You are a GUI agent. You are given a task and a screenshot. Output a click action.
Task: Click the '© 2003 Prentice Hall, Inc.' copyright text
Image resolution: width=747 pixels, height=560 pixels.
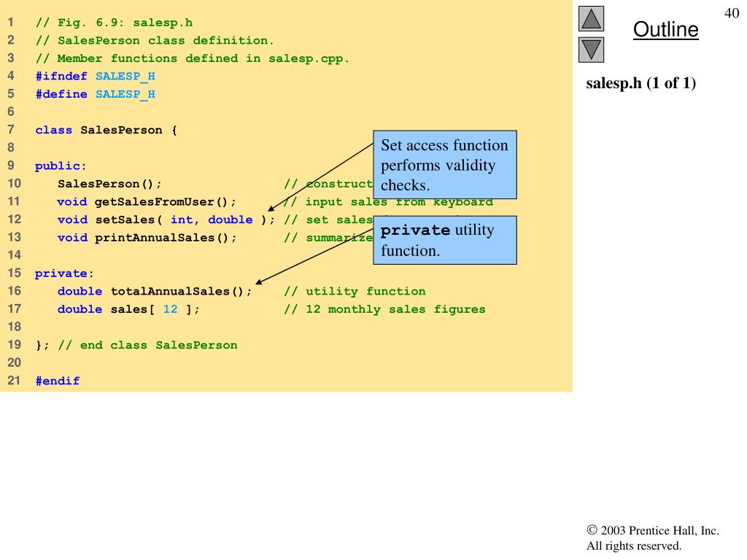pos(653,531)
